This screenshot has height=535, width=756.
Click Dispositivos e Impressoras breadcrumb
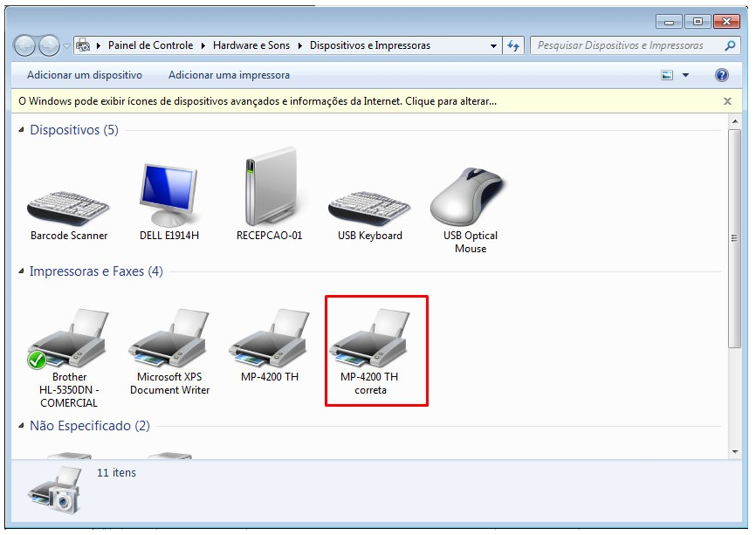[x=370, y=45]
